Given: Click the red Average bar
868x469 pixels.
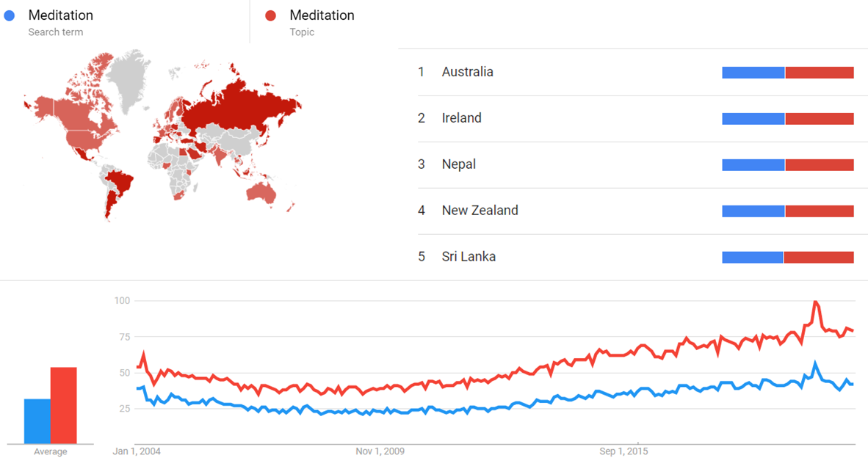Looking at the screenshot, I should [x=63, y=405].
